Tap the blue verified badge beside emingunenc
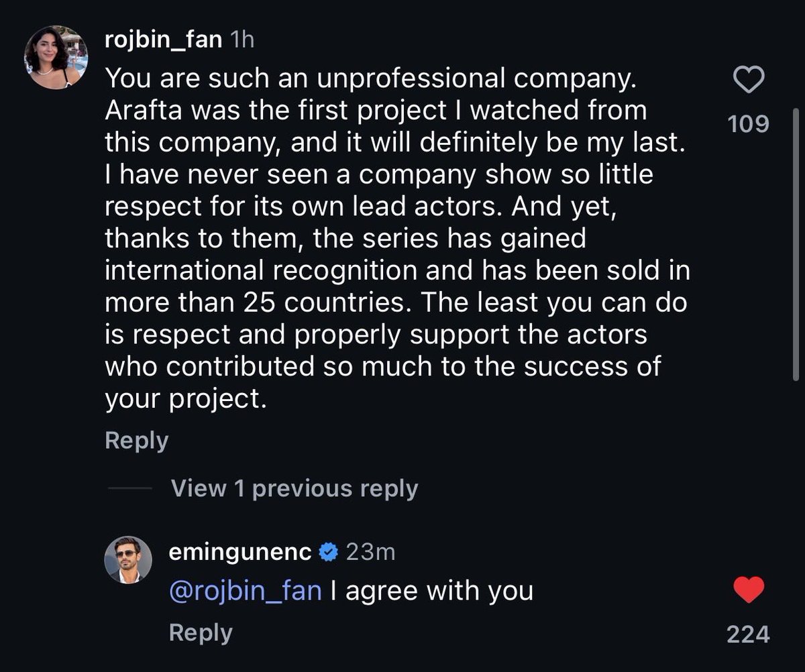This screenshot has height=672, width=805. (x=328, y=552)
